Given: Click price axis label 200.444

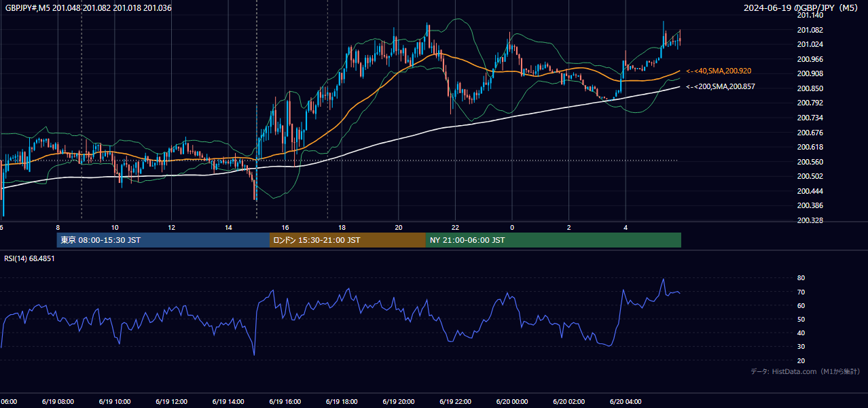Looking at the screenshot, I should pyautogui.click(x=810, y=191).
